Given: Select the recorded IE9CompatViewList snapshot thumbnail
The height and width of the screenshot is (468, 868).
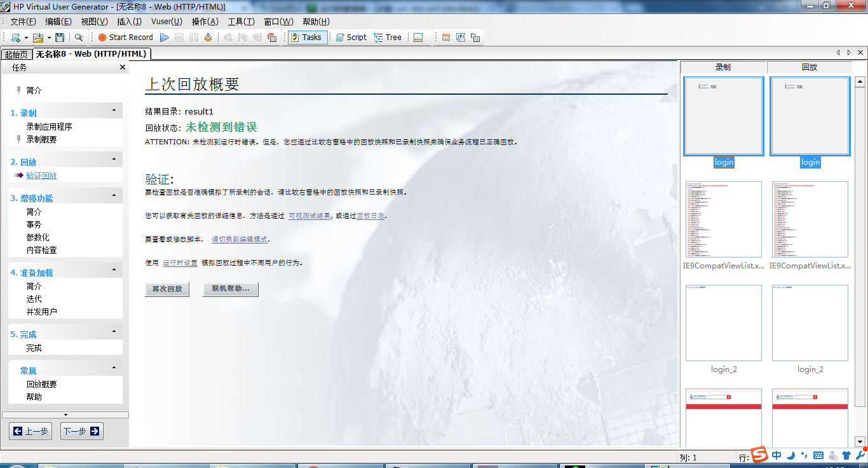Looking at the screenshot, I should click(x=724, y=219).
